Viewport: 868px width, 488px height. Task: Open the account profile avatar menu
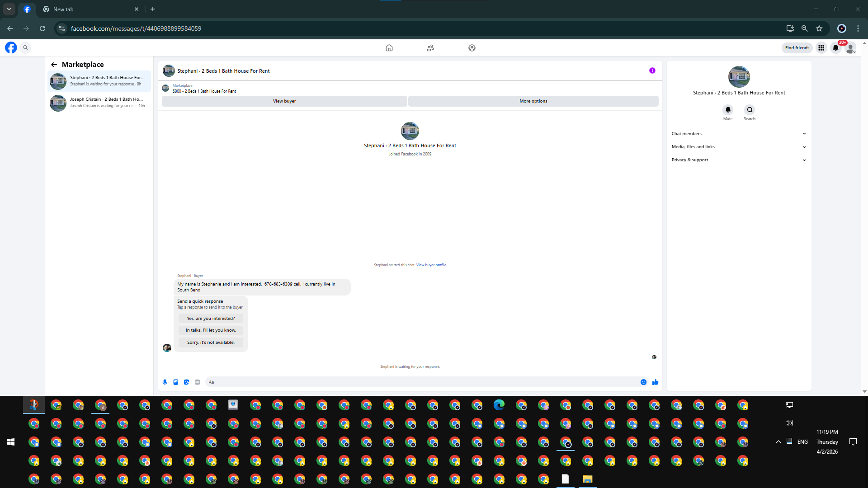850,48
